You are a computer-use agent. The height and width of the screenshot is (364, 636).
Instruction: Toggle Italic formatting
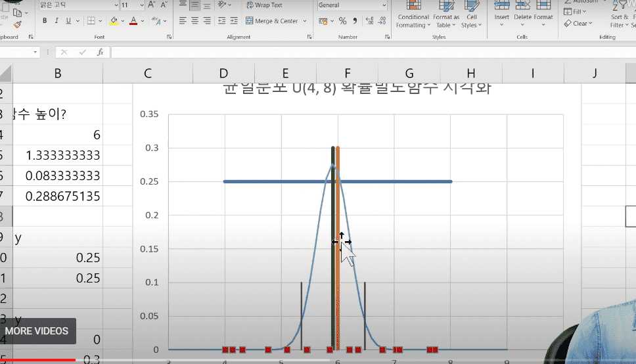pos(57,20)
